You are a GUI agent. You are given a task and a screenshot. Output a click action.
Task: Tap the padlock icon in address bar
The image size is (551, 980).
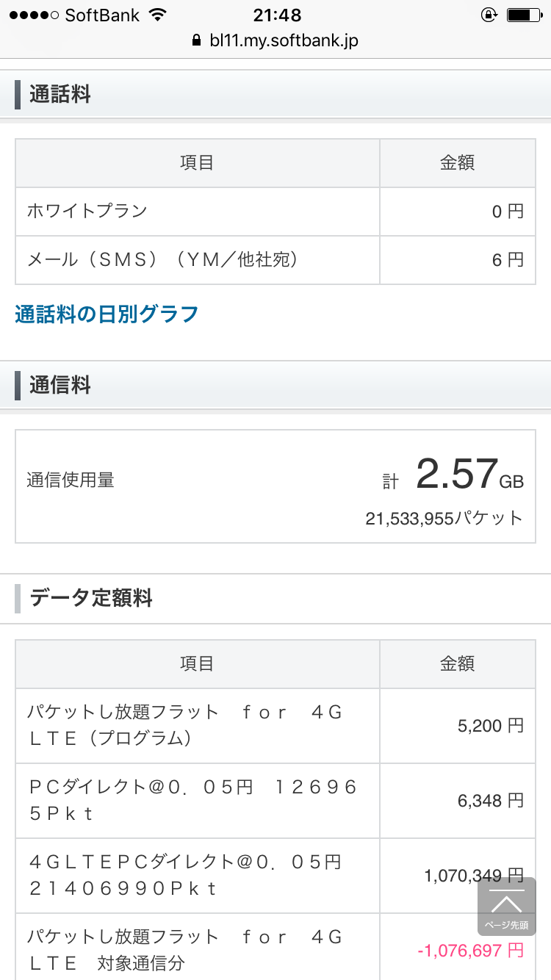tap(195, 40)
